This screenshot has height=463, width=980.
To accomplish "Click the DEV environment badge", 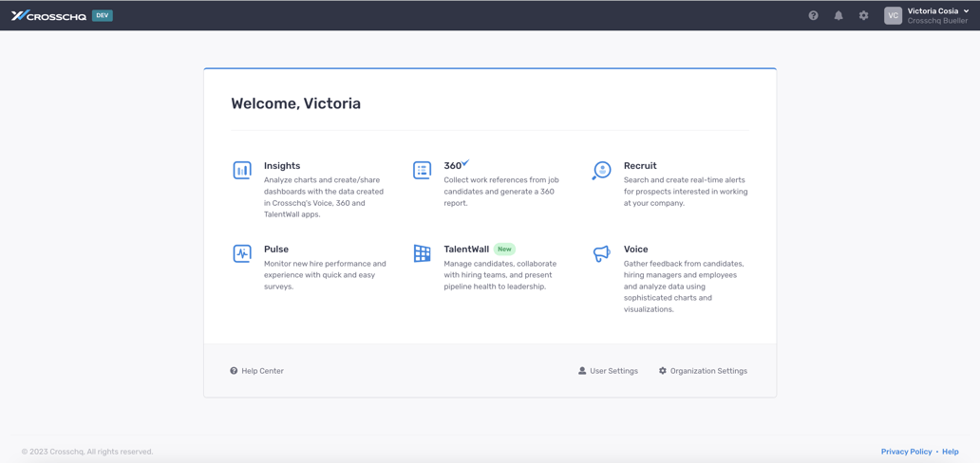I will (x=103, y=15).
